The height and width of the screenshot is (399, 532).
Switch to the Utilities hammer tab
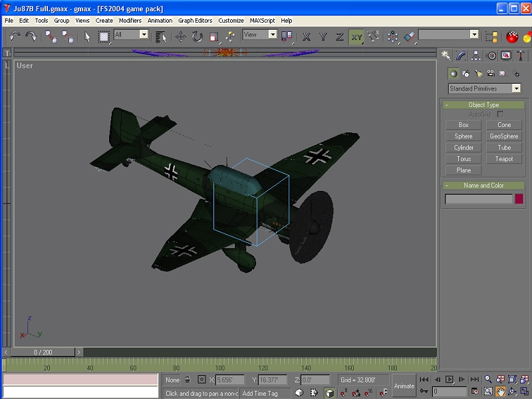point(522,56)
